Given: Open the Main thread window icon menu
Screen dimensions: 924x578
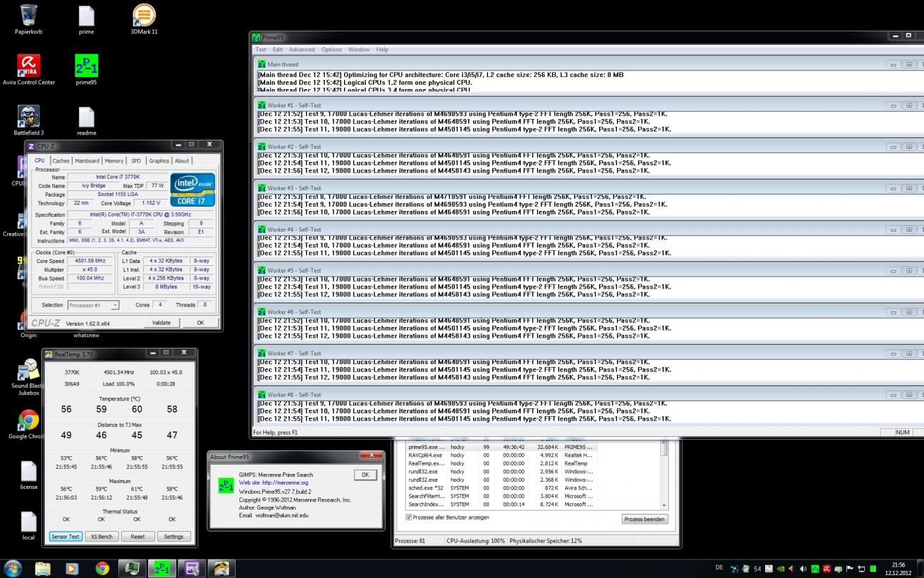Looking at the screenshot, I should [x=261, y=64].
